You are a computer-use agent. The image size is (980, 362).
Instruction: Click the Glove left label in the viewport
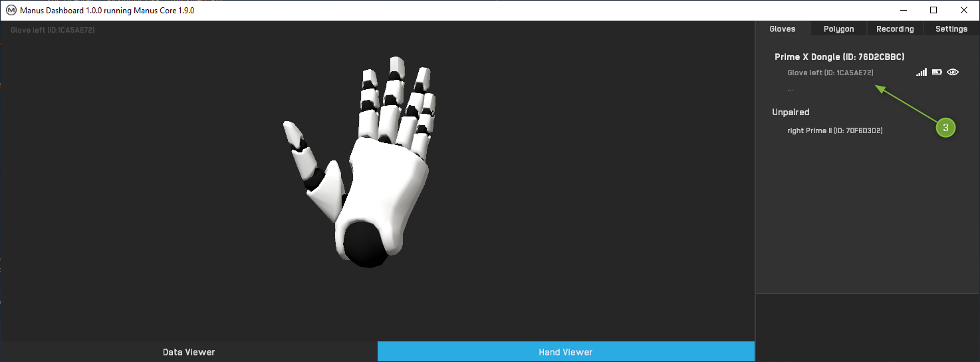(x=53, y=30)
